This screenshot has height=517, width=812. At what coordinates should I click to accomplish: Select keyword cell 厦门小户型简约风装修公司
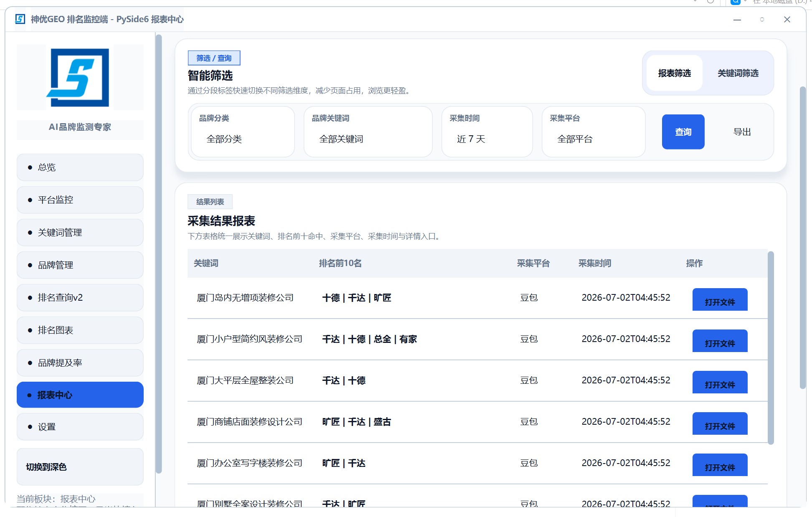(249, 339)
